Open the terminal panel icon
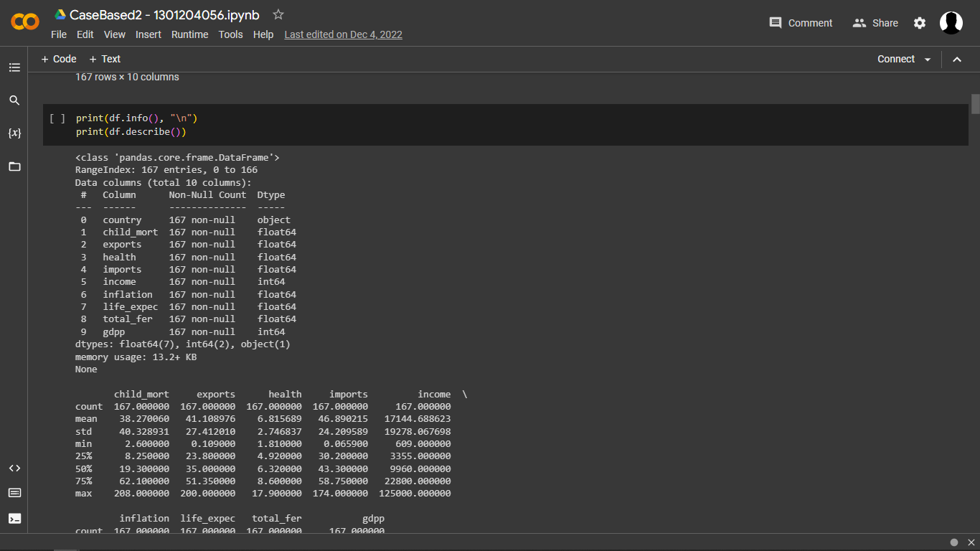This screenshot has width=980, height=551. tap(14, 518)
